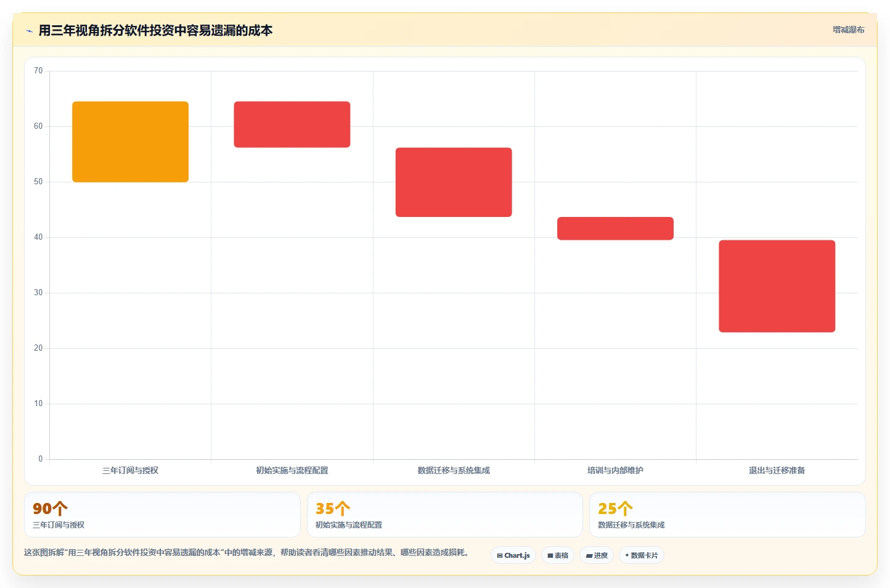
Task: Click the y-axis value 20
Action: point(38,348)
